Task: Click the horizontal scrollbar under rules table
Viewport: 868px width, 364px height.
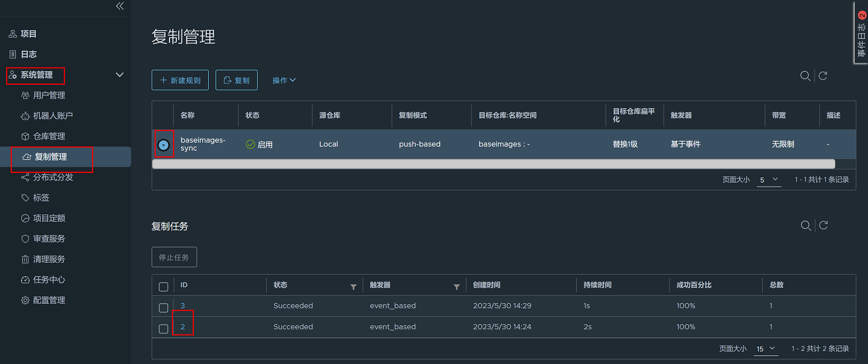Action: (493, 164)
